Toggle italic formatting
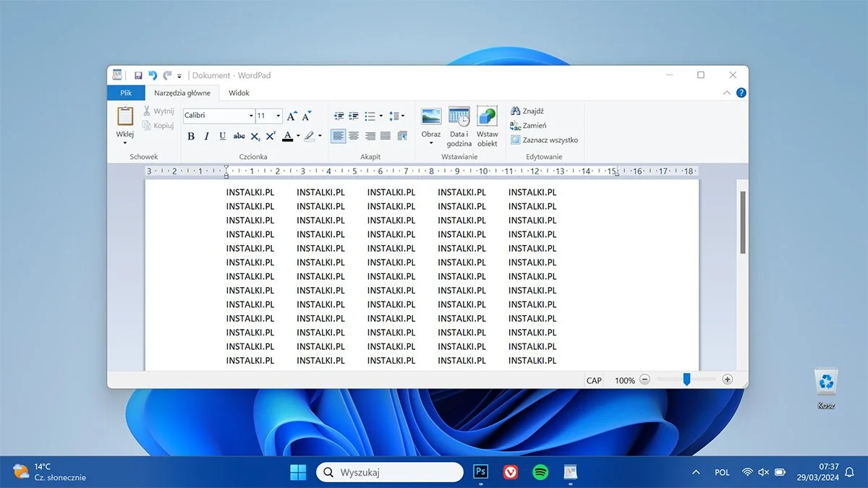 click(x=206, y=136)
